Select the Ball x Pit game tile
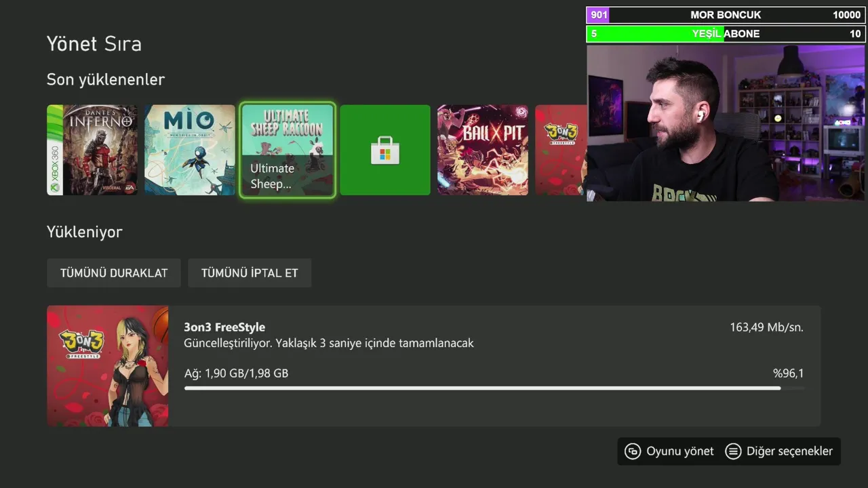The width and height of the screenshot is (868, 488). click(x=483, y=150)
